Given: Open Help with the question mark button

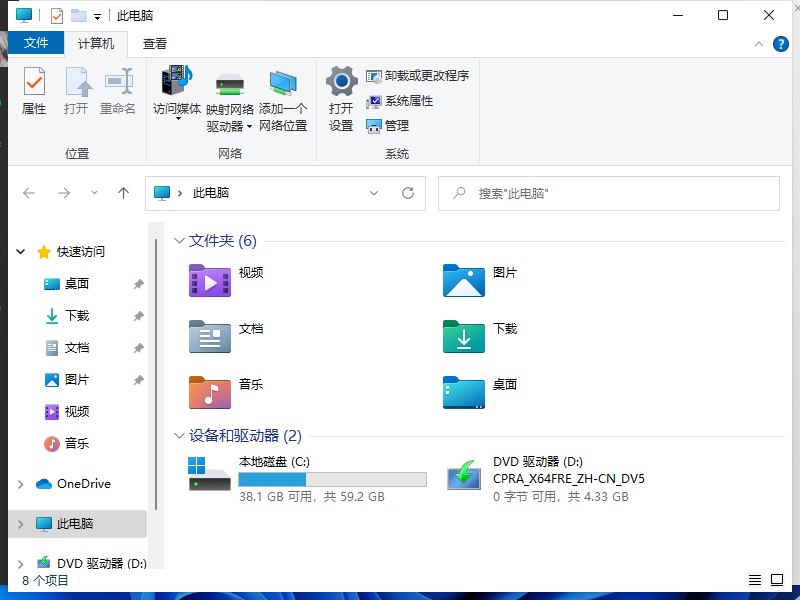Looking at the screenshot, I should pos(781,43).
